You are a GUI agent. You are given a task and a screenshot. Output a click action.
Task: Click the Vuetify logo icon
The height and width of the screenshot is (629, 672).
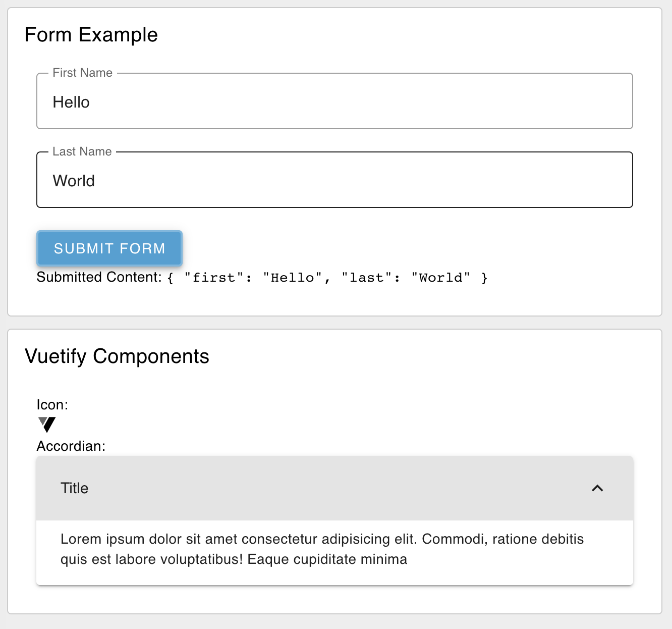pos(47,425)
